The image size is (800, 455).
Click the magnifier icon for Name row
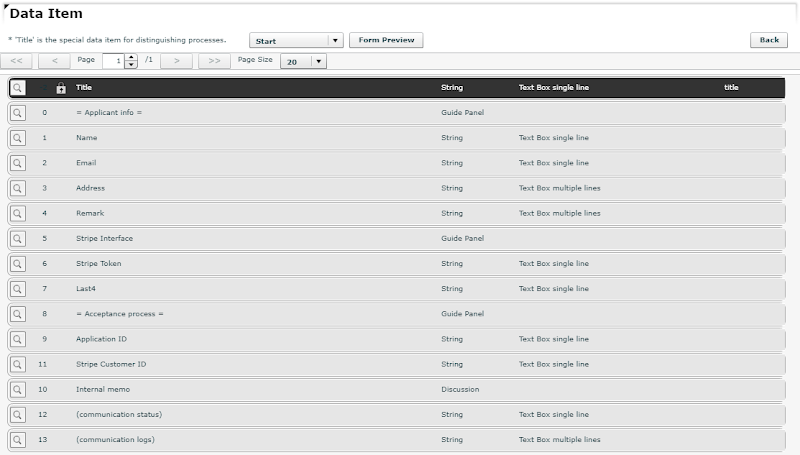pyautogui.click(x=18, y=137)
